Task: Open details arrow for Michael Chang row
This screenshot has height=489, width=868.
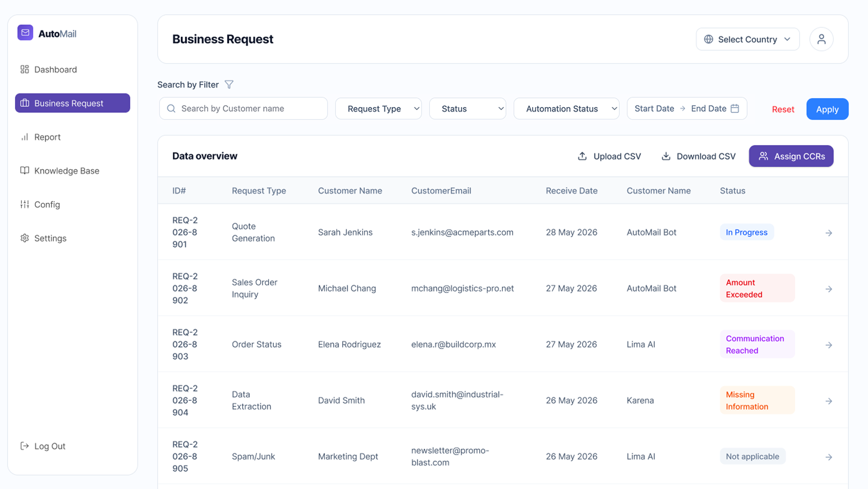Action: coord(829,289)
